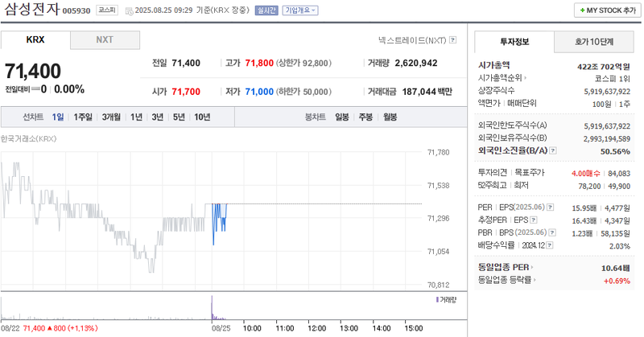Click the 외국인보유주식수 value 2,993,194,589

[607, 139]
